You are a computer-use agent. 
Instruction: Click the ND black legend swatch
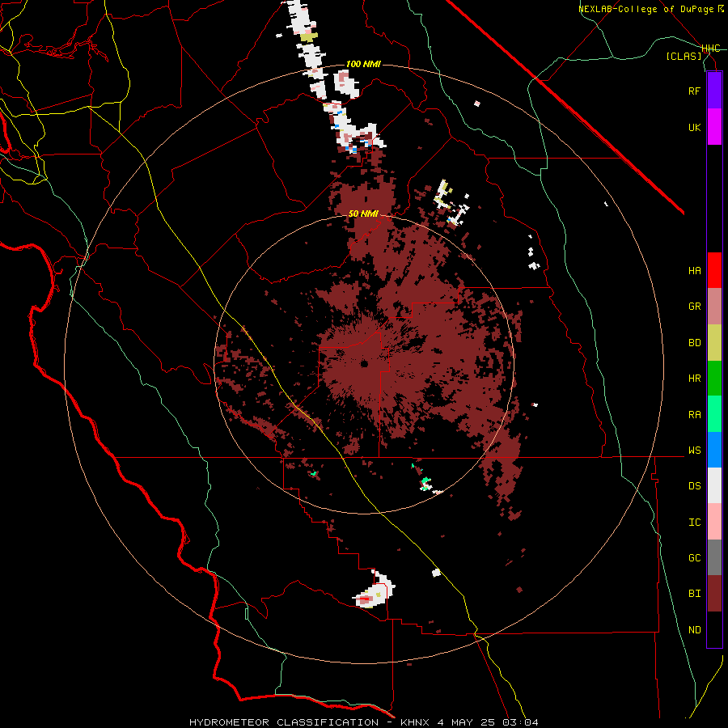tap(714, 629)
